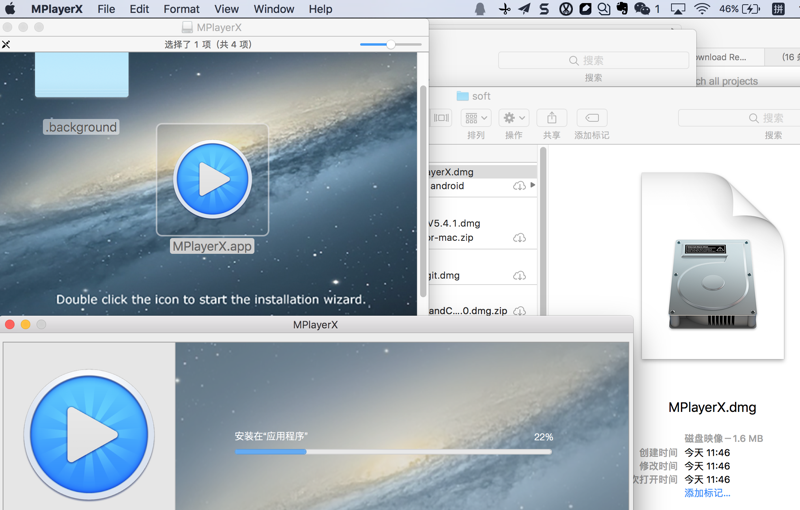800x510 pixels.
Task: Select the git.dmg file row
Action: [483, 275]
